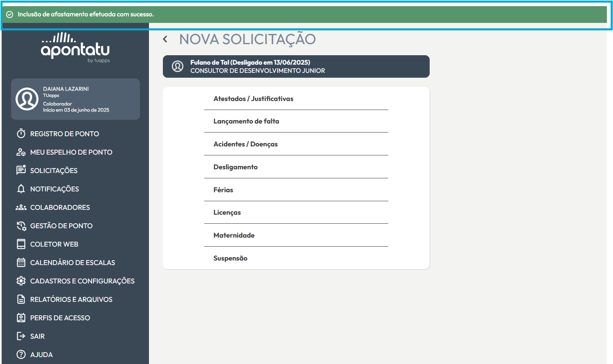The width and height of the screenshot is (613, 364).
Task: Click the apontatu logo
Action: pyautogui.click(x=75, y=47)
